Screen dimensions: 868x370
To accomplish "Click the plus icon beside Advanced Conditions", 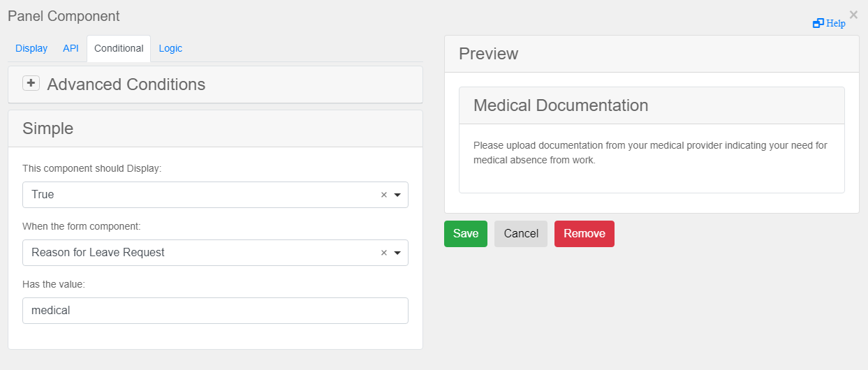I will point(31,84).
